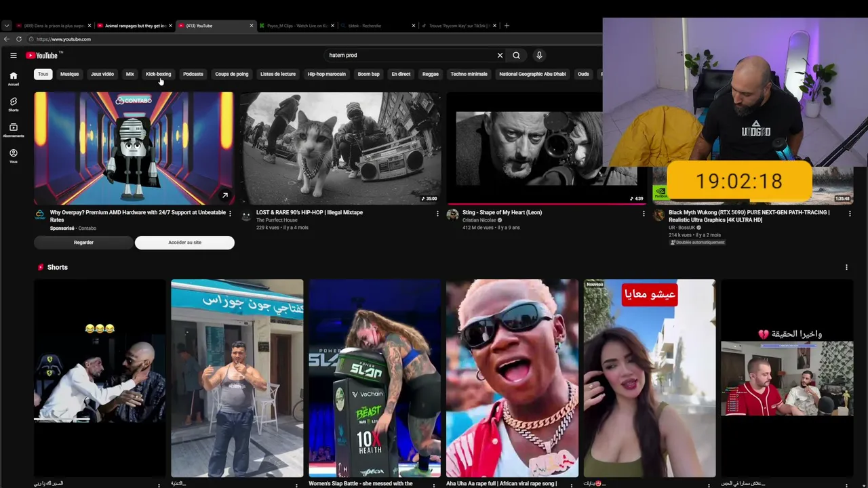Open 'Black Myth Wukong' video title link

tap(749, 216)
